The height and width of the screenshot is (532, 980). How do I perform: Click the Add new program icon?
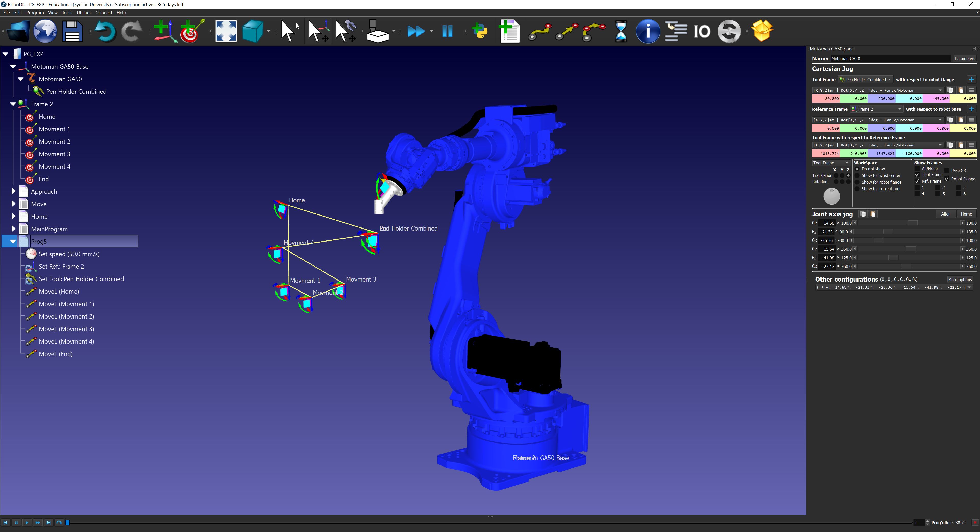click(x=509, y=31)
